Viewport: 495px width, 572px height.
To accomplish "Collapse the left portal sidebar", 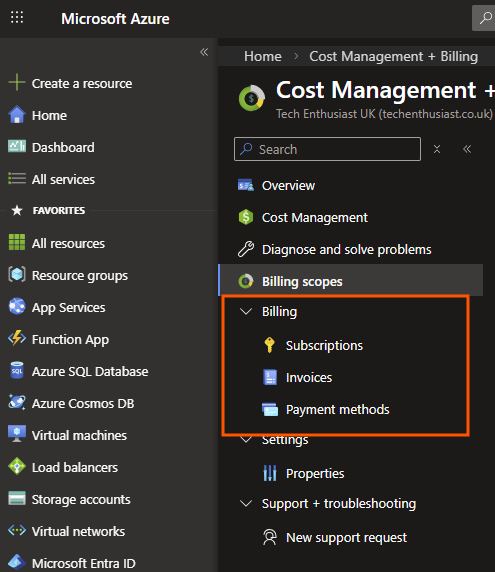I will click(x=204, y=52).
